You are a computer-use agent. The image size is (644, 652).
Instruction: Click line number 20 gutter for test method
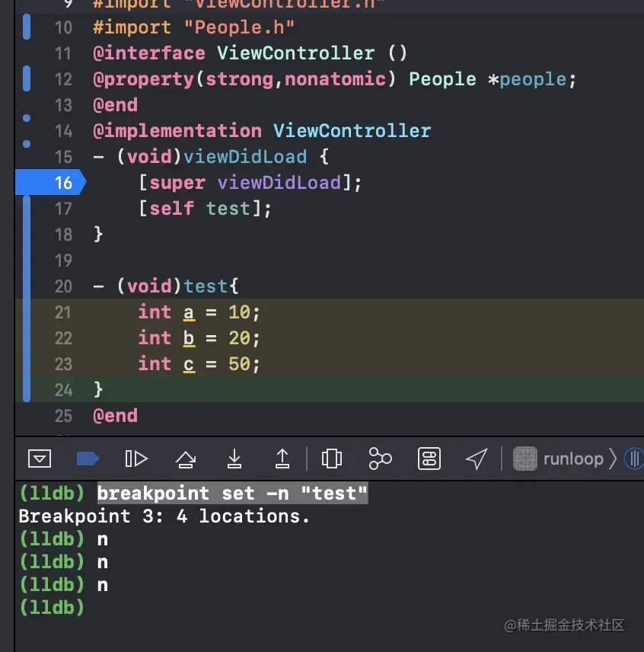click(64, 286)
